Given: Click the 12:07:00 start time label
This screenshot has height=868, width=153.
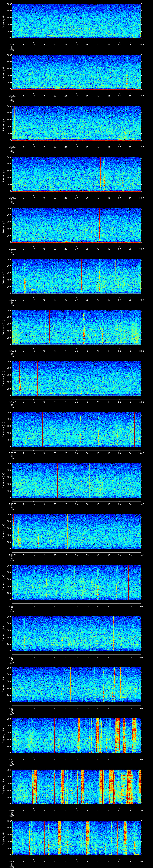Looking at the screenshot, I should pos(12,351).
